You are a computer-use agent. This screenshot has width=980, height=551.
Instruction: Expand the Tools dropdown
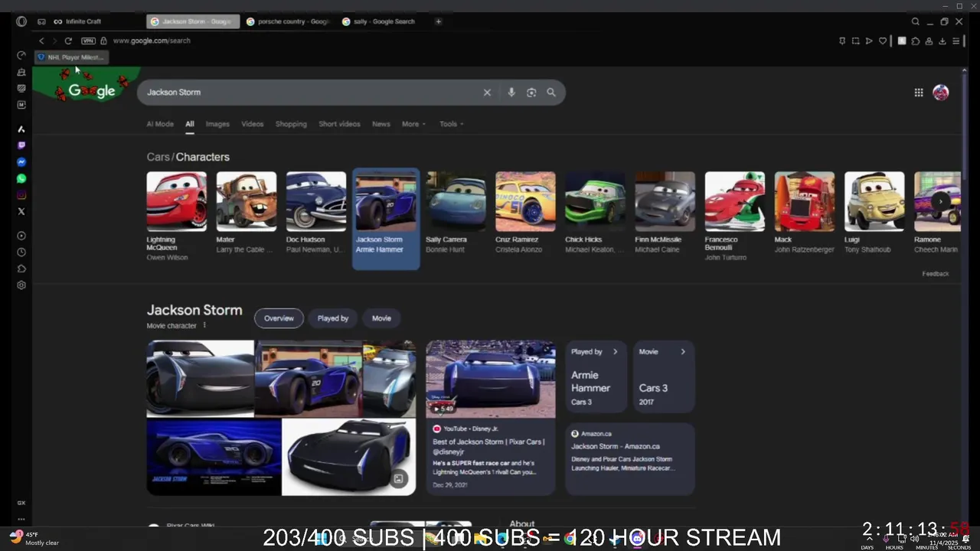pyautogui.click(x=451, y=124)
